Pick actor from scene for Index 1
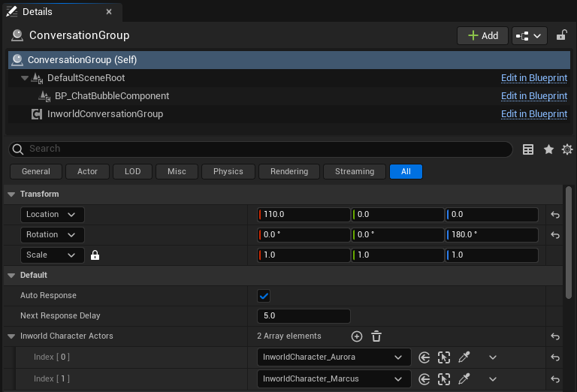 [464, 378]
